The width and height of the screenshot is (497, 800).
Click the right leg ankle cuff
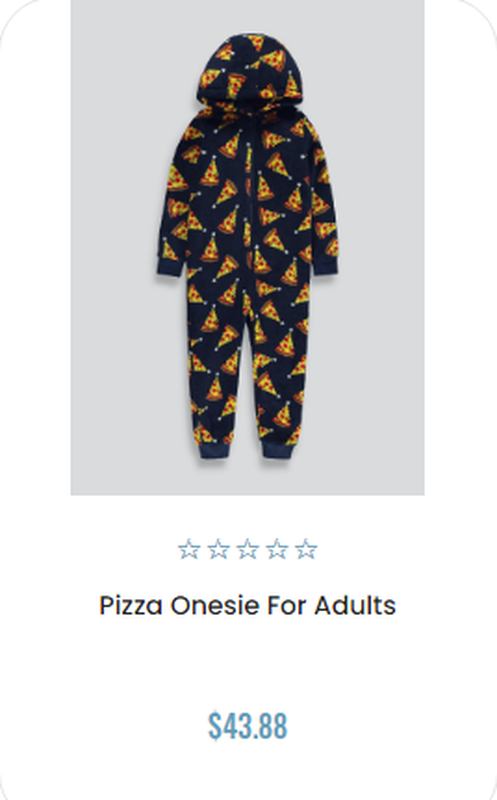coord(277,450)
